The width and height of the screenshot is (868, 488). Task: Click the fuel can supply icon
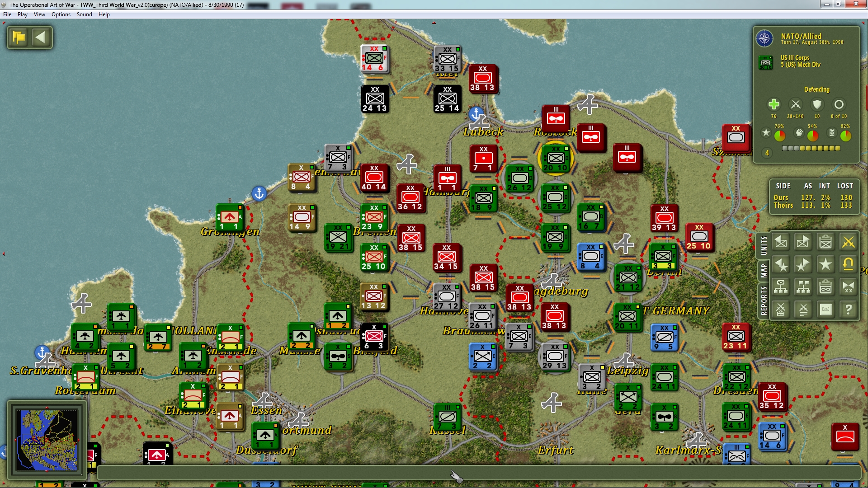(832, 132)
